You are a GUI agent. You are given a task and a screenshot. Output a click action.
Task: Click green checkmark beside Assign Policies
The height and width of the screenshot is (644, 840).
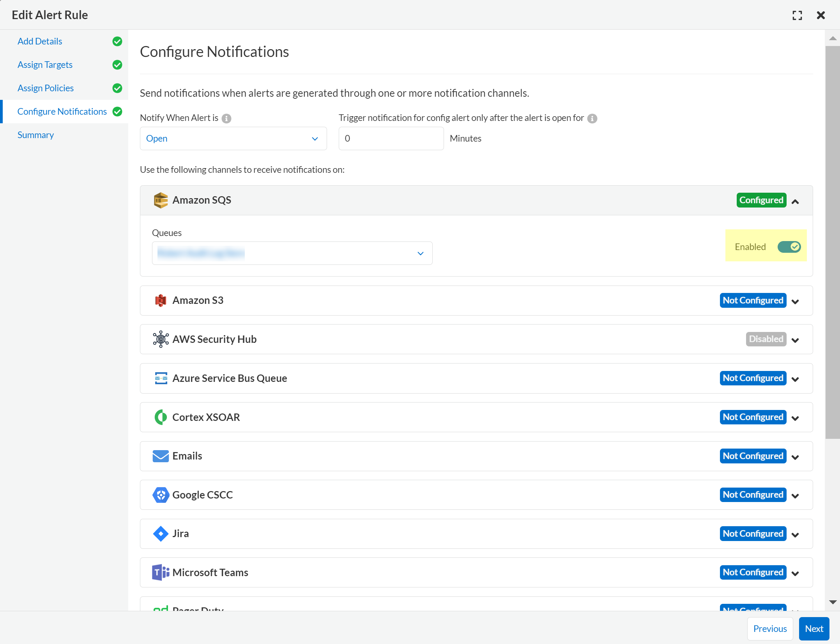(x=117, y=88)
